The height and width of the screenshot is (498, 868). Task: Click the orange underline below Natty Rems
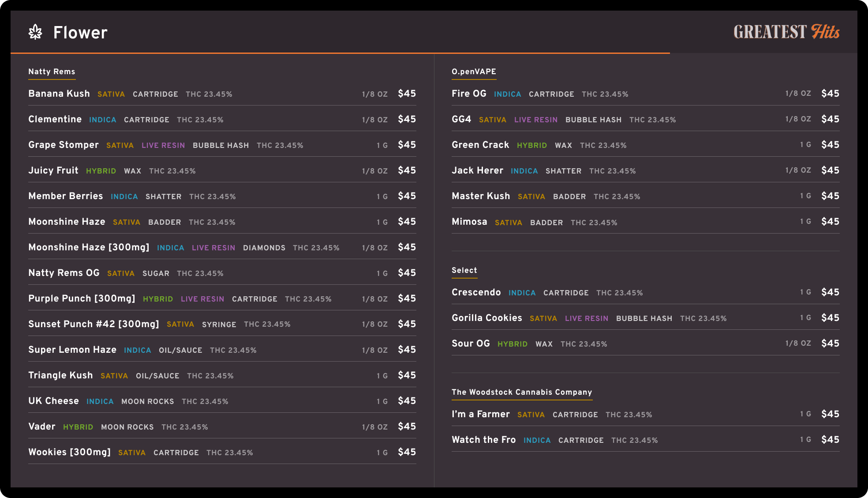[52, 79]
